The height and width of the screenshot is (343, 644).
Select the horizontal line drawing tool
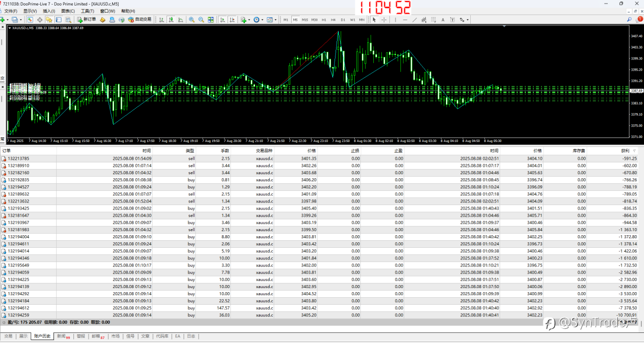coord(405,20)
